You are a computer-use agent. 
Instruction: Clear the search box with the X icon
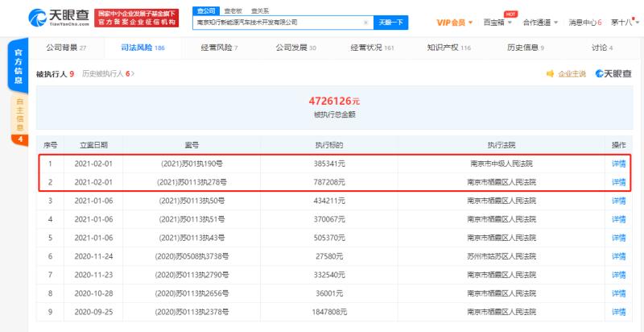[x=365, y=23]
